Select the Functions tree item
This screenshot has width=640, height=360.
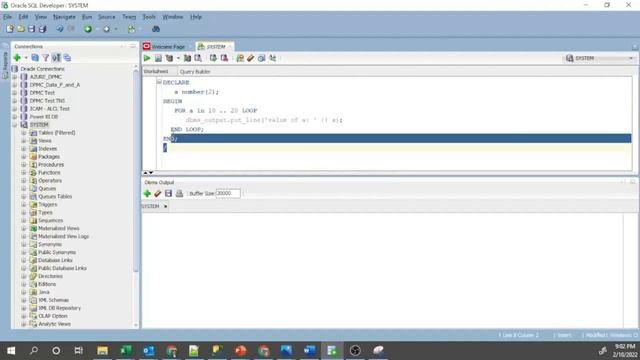point(49,173)
